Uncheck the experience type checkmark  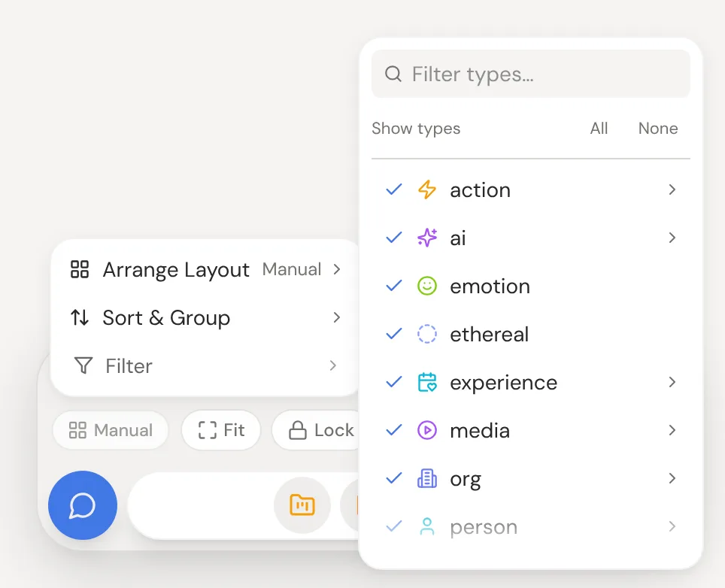point(394,382)
